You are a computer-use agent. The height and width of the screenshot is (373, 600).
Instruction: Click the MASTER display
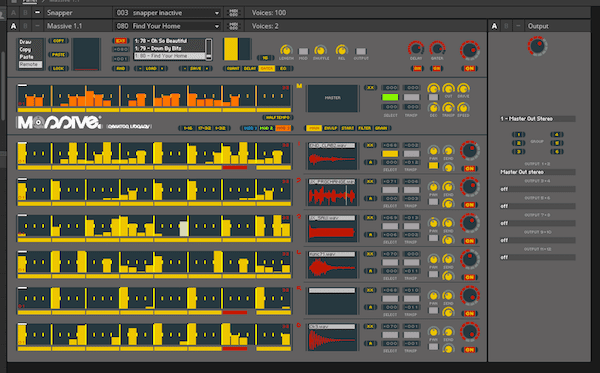click(333, 98)
